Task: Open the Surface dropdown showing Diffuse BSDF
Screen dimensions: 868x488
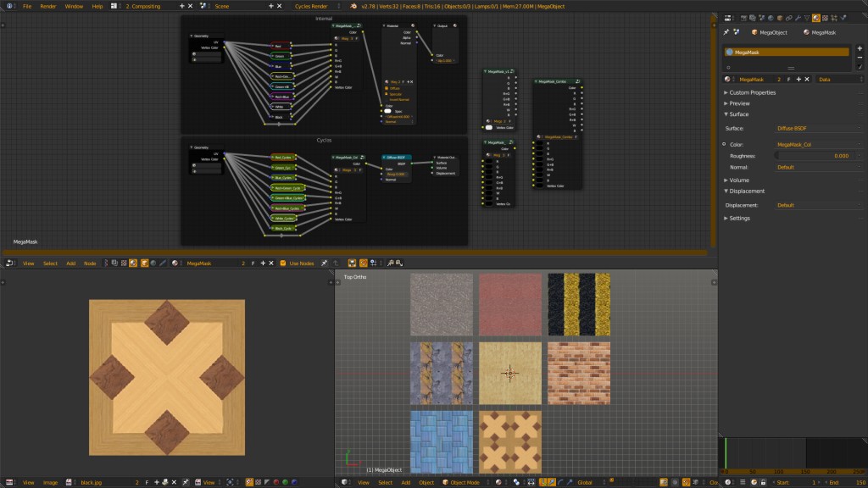Action: [816, 127]
